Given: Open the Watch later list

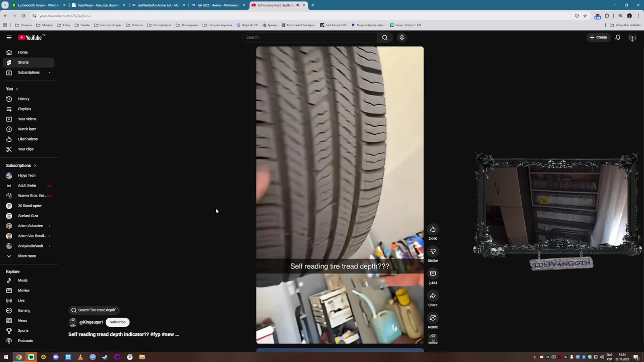Looking at the screenshot, I should coord(28,129).
